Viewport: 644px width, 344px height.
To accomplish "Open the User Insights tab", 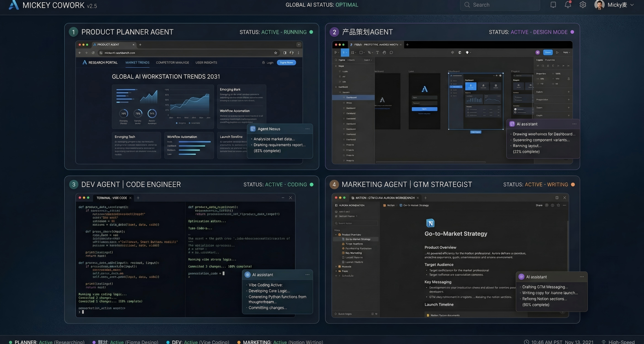I will [206, 62].
